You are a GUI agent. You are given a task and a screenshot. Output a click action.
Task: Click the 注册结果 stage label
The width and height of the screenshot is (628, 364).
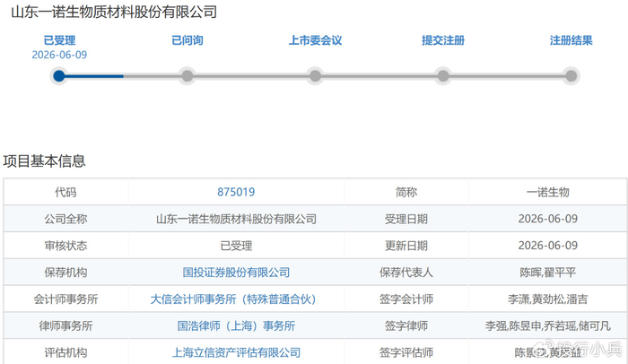point(571,40)
